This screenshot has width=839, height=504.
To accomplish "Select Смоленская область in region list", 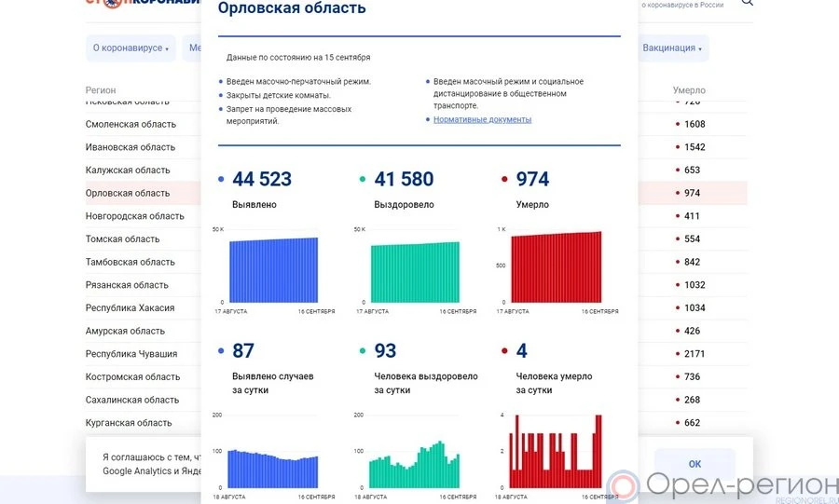I will pyautogui.click(x=131, y=124).
